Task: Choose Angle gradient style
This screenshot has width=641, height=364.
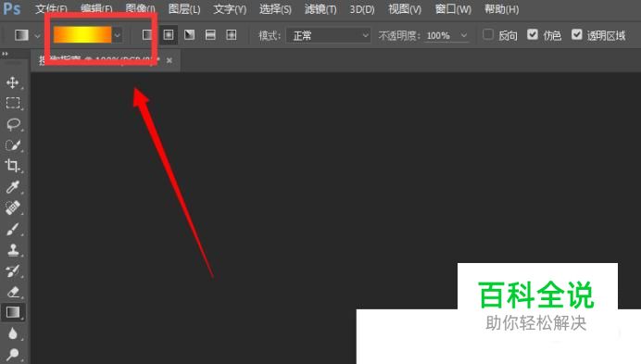Action: pos(189,35)
